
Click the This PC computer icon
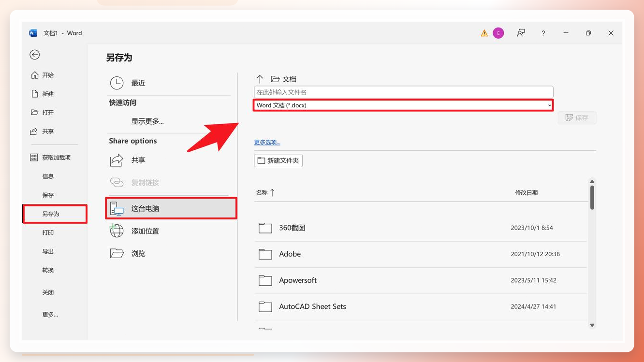pyautogui.click(x=117, y=208)
